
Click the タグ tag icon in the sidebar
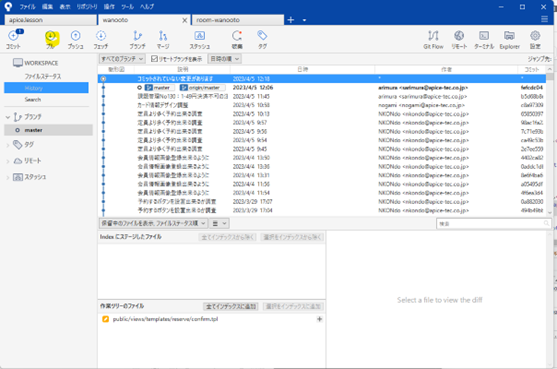tap(18, 144)
